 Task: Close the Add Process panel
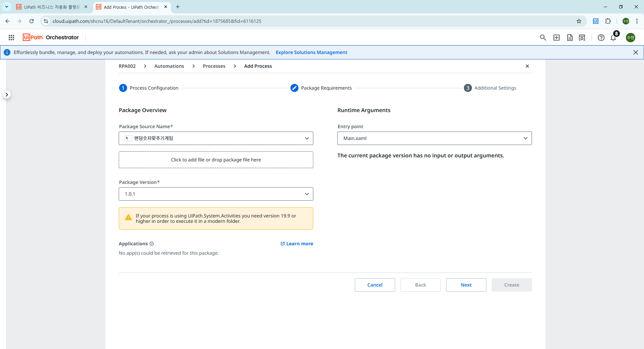coord(527,66)
